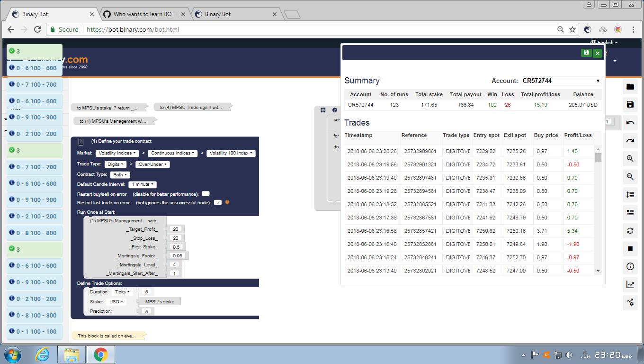Click the _Stop_Loss_ value field
Viewport: 644px width, 364px height.
pos(176,238)
